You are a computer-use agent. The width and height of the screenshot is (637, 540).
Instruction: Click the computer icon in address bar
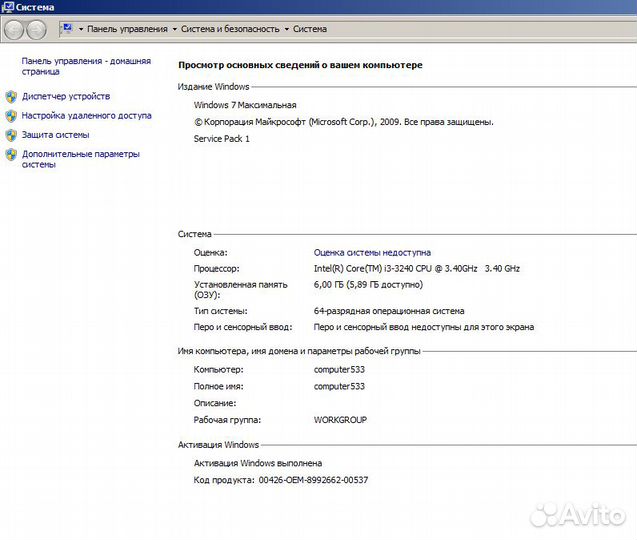pyautogui.click(x=67, y=28)
